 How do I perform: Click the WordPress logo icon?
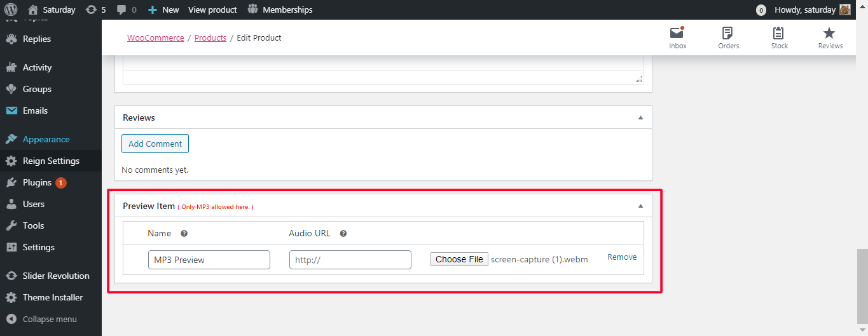(x=11, y=10)
